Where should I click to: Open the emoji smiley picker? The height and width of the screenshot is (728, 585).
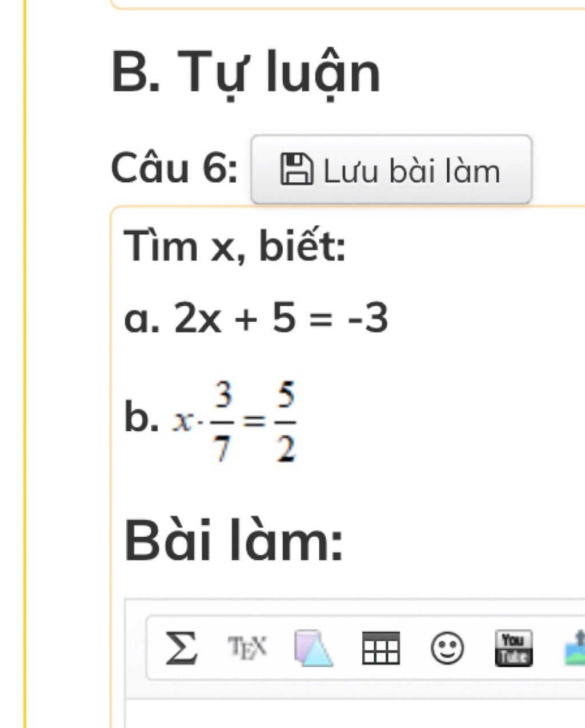[447, 648]
